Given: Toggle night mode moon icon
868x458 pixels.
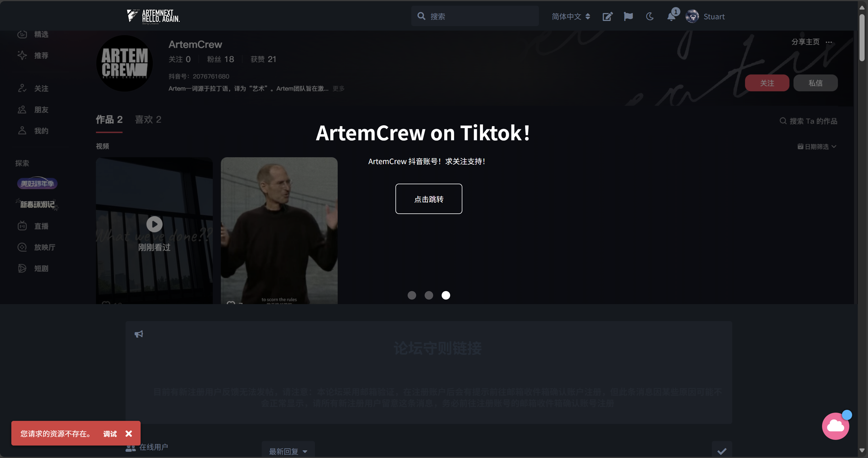Looking at the screenshot, I should tap(650, 16).
